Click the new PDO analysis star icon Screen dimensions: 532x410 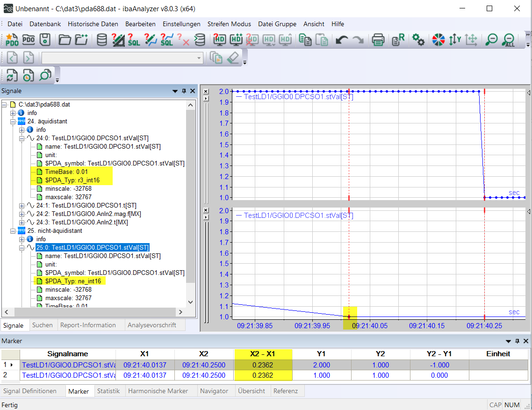(12, 40)
